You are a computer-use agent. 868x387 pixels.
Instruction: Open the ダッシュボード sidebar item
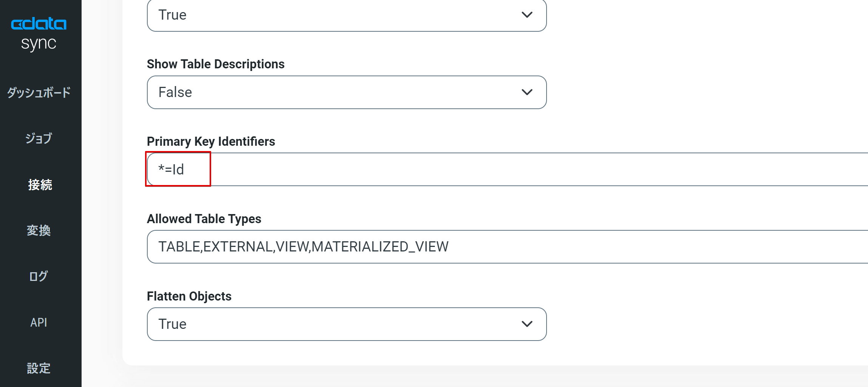coord(39,93)
